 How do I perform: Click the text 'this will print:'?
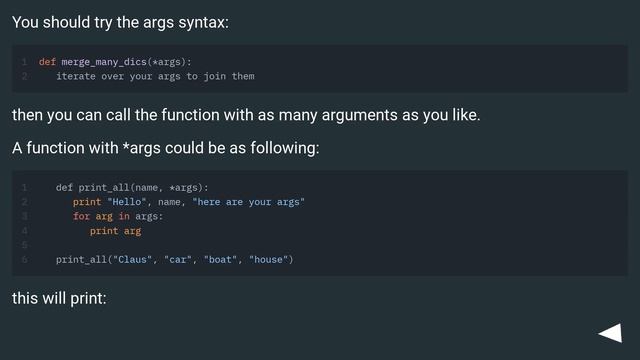(59, 298)
